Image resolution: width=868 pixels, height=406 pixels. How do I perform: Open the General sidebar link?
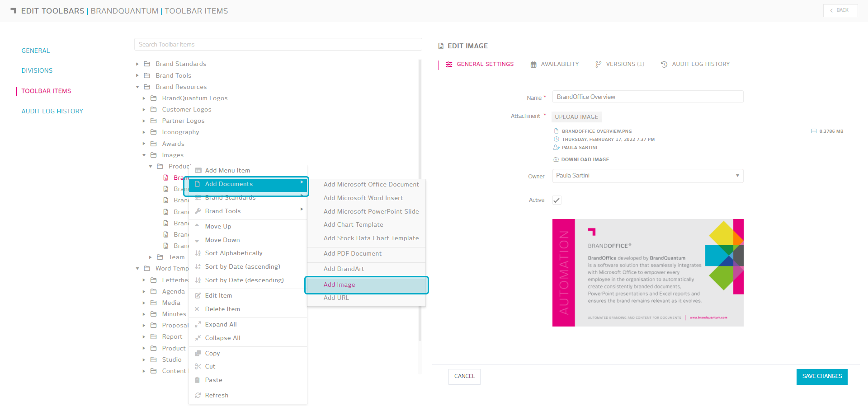coord(36,51)
